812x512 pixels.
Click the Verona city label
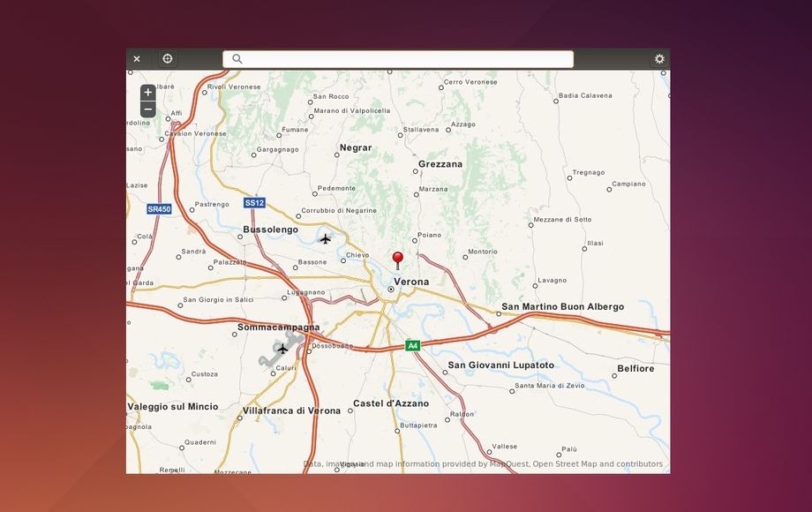pyautogui.click(x=411, y=282)
